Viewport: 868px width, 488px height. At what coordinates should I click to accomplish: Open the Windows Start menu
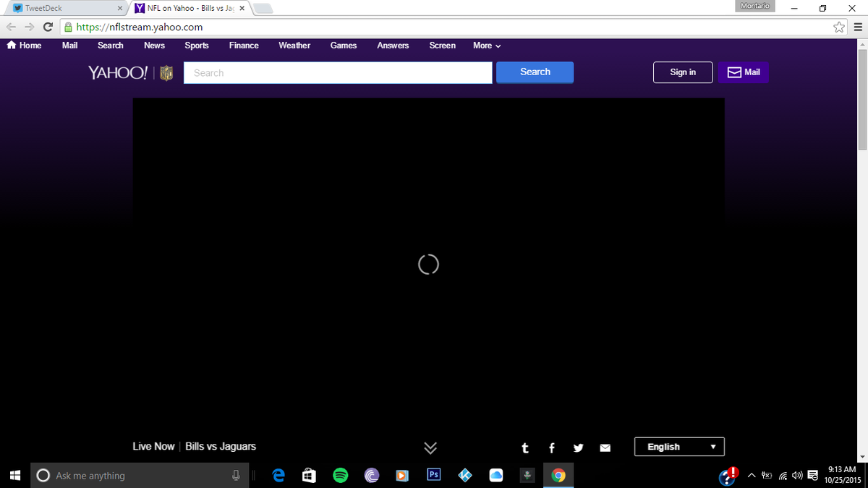click(x=14, y=475)
